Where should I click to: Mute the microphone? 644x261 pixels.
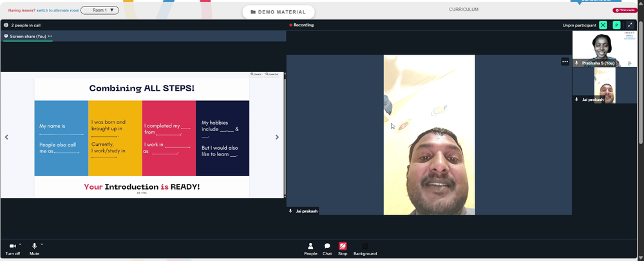[x=35, y=249]
